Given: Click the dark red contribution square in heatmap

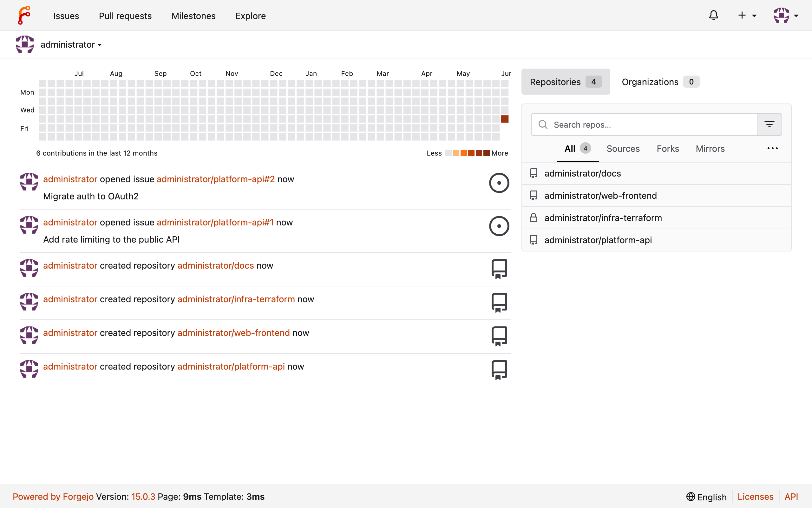Looking at the screenshot, I should click(x=505, y=119).
